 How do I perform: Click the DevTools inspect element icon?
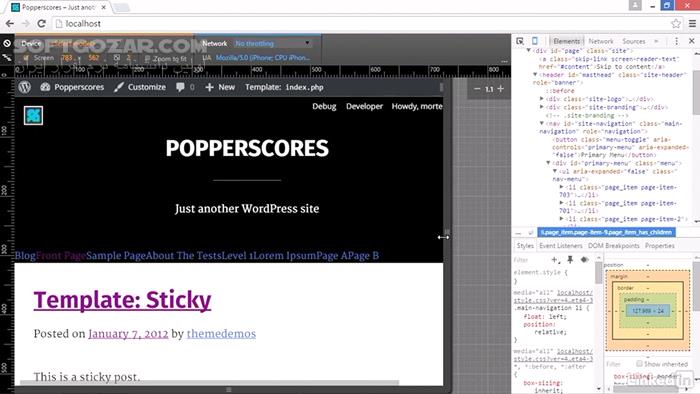coord(520,41)
